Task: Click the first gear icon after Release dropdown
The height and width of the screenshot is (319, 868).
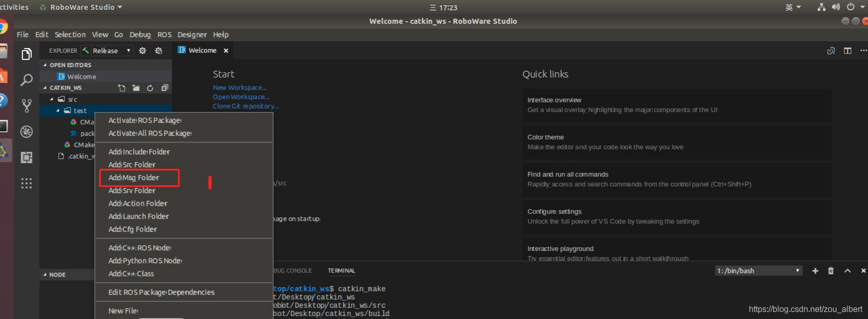Action: (x=143, y=51)
